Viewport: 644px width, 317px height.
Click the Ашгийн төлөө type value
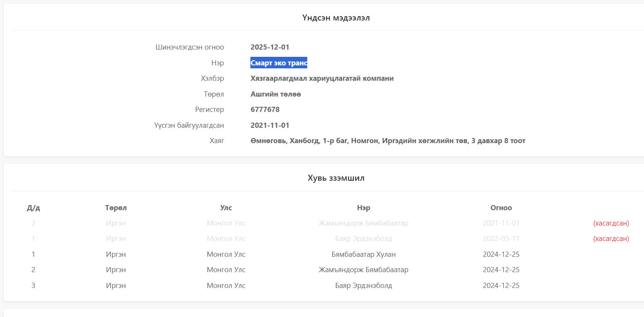276,94
